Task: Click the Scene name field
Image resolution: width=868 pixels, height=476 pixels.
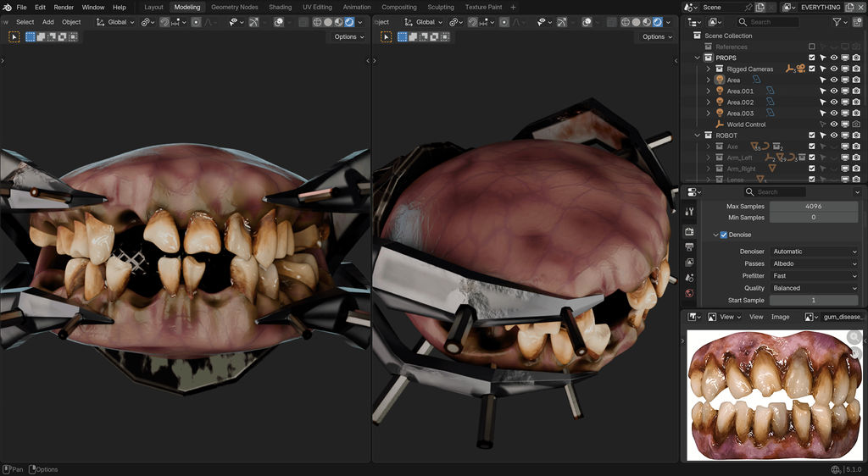Action: click(x=721, y=7)
